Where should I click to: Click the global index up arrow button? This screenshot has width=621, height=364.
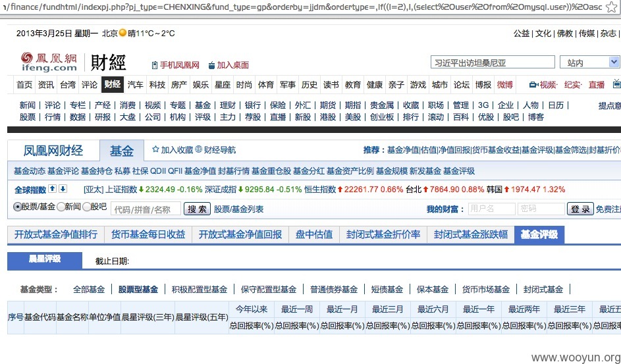[52, 189]
